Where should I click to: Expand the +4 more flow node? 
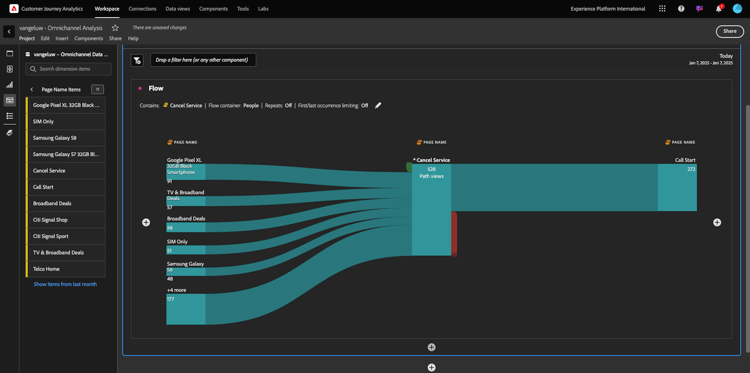(186, 309)
